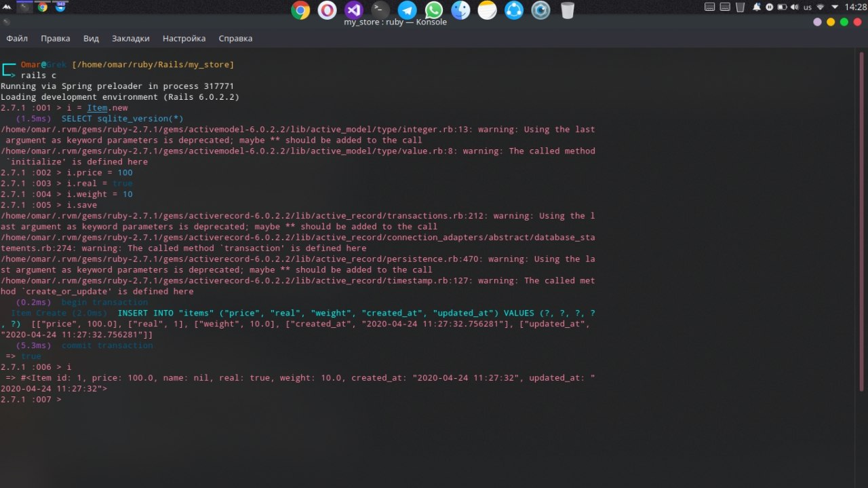Switch to the Chrome task in the panel

[43, 7]
